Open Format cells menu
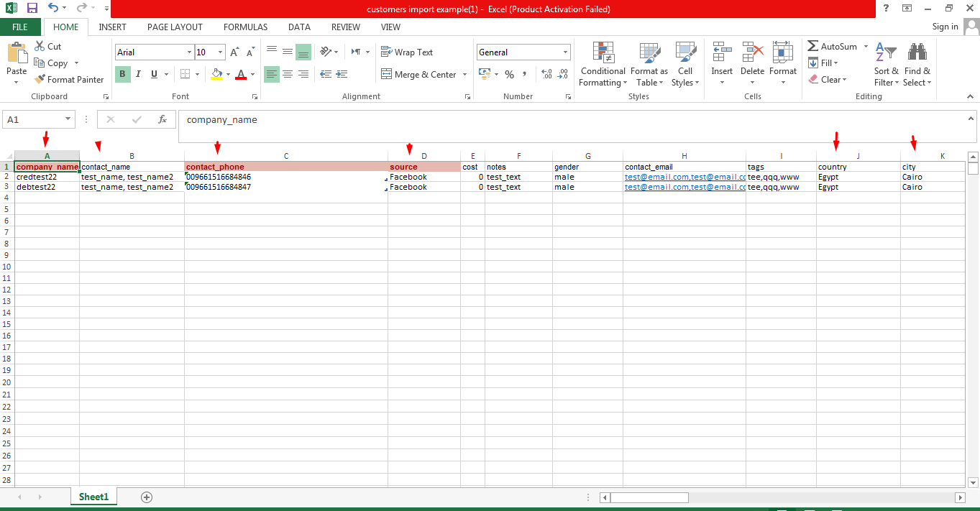This screenshot has height=511, width=980. 783,64
